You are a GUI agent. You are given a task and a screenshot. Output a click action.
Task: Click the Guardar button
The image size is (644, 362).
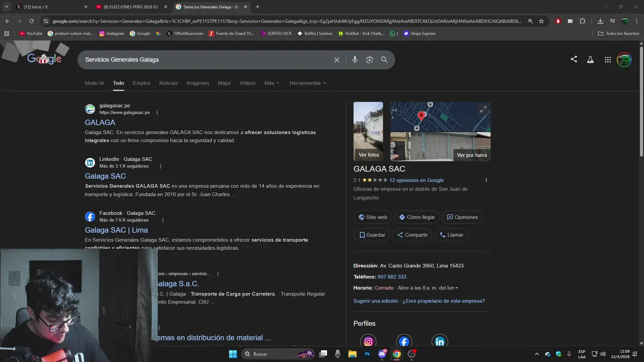point(372,235)
